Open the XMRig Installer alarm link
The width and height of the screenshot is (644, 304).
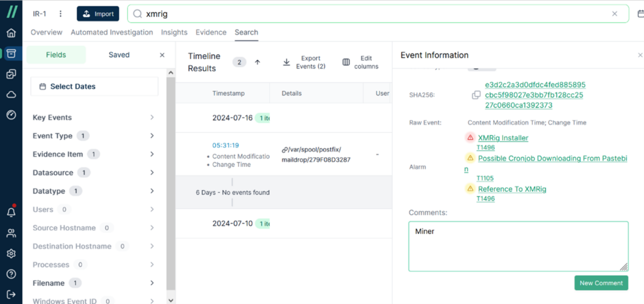(x=503, y=138)
